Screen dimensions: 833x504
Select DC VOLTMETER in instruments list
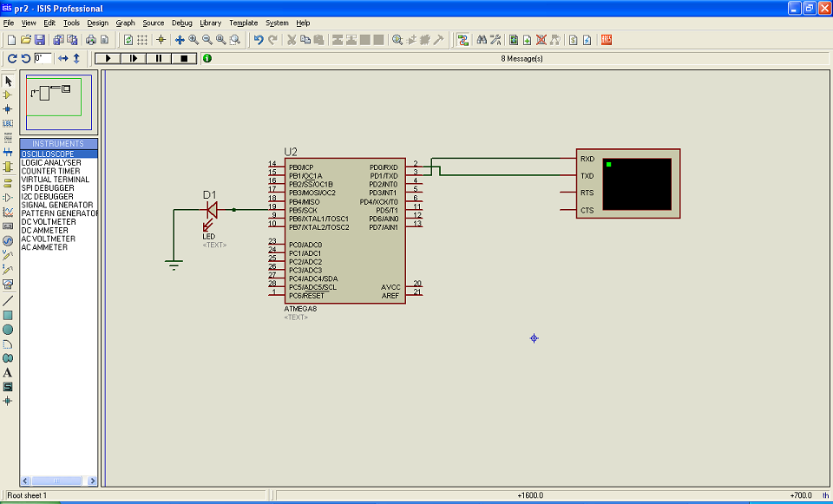tap(58, 222)
